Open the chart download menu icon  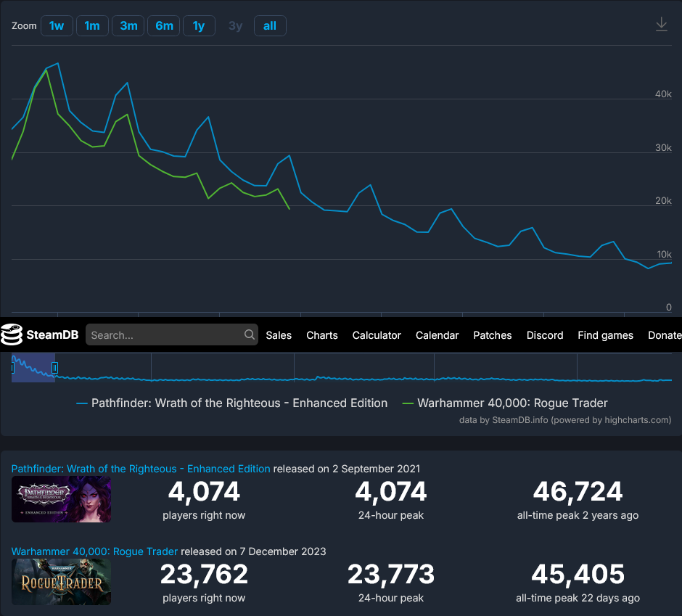661,25
